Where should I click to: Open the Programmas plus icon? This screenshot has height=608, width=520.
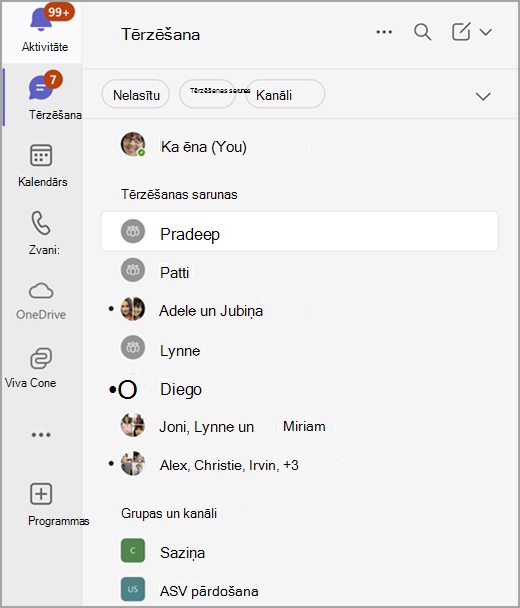[41, 494]
